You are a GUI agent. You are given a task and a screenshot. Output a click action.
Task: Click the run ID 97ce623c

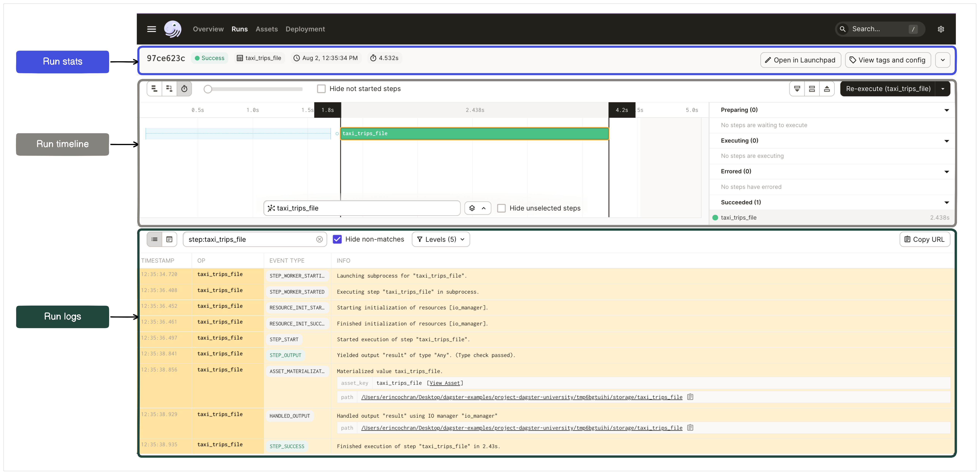(x=166, y=58)
